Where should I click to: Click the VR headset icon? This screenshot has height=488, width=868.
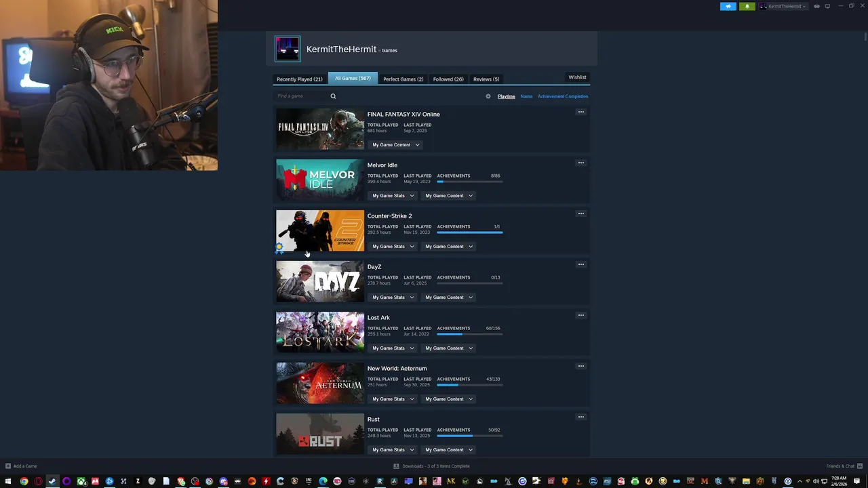tap(816, 6)
